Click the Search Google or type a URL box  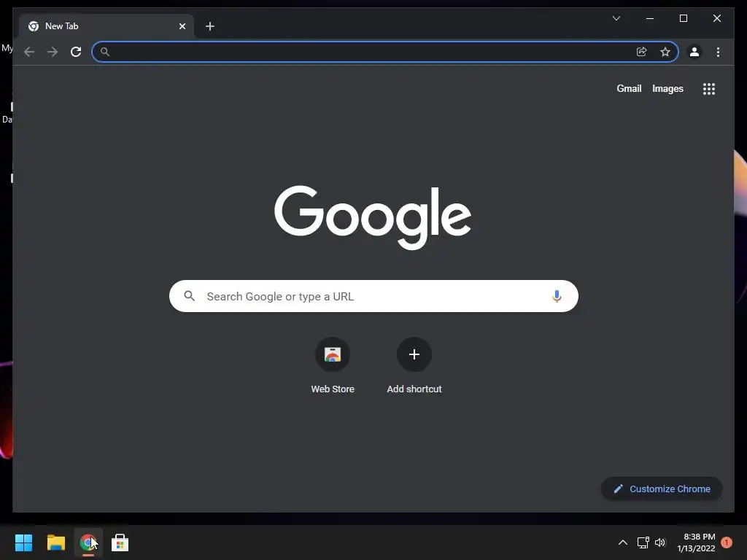373,296
